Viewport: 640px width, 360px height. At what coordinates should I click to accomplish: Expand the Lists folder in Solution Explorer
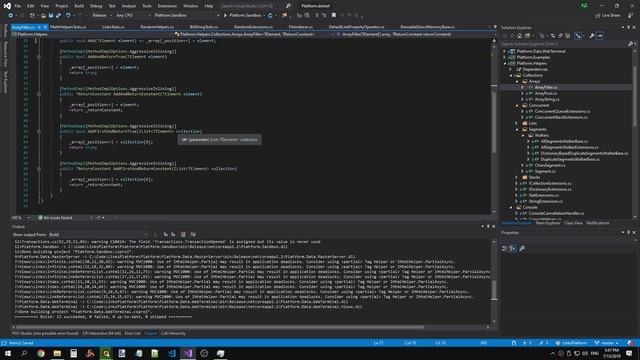click(517, 123)
